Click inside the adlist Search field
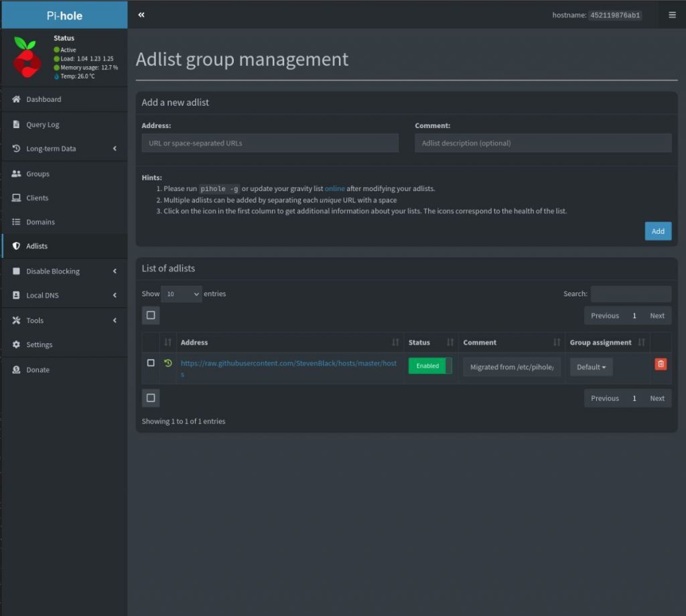 [x=630, y=294]
